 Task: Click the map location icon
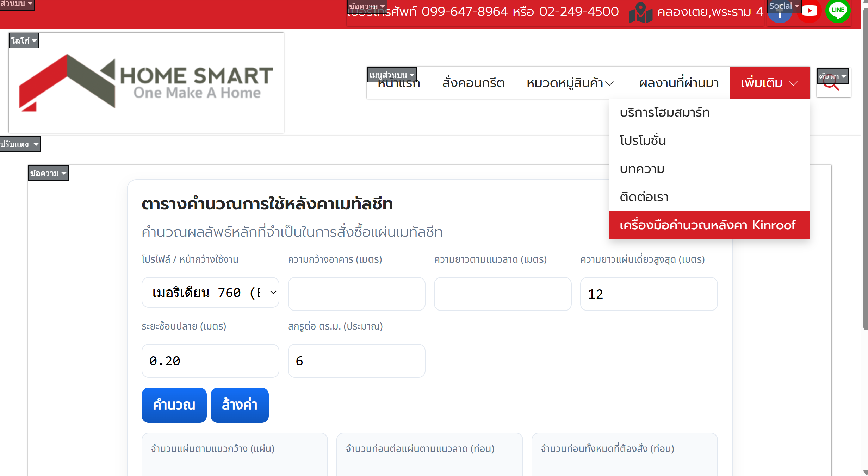[x=640, y=13]
